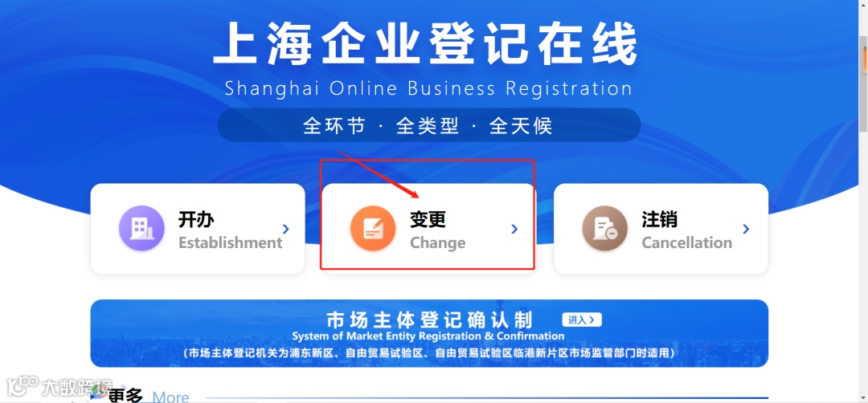The width and height of the screenshot is (868, 403).
Task: Click the Establishment English label
Action: 231,242
